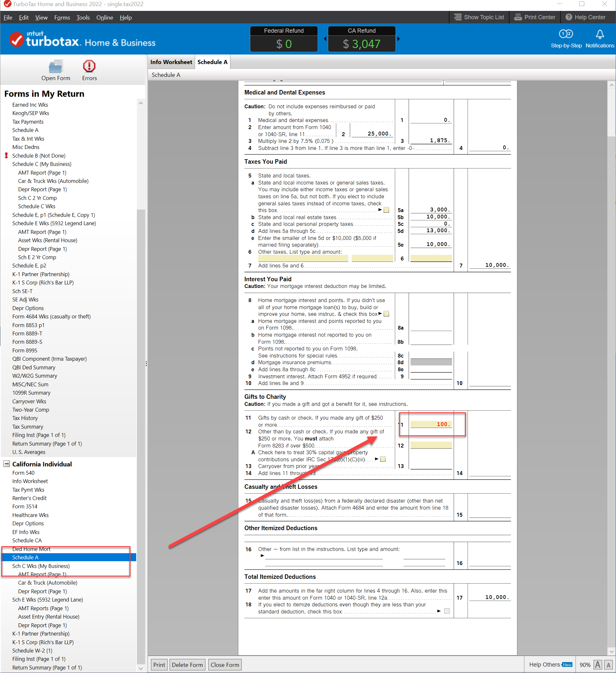Click forms list scroll up arrow
This screenshot has height=673, width=616.
click(141, 103)
